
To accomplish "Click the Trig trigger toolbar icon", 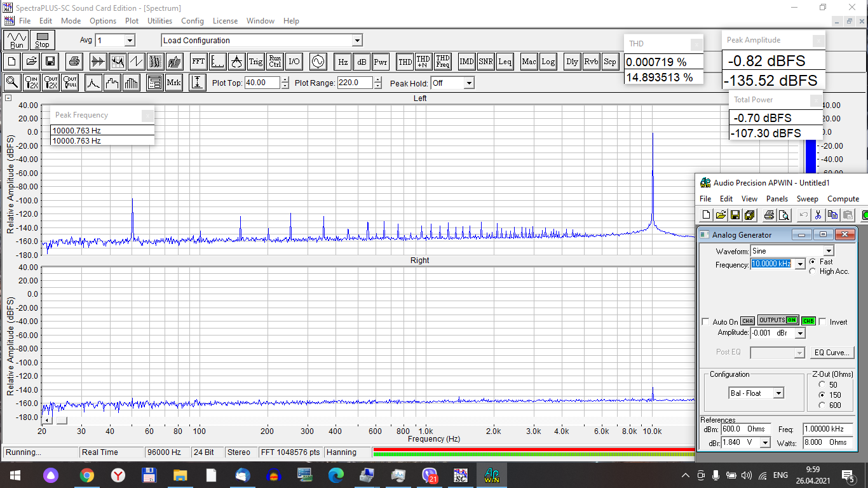I will pyautogui.click(x=255, y=62).
